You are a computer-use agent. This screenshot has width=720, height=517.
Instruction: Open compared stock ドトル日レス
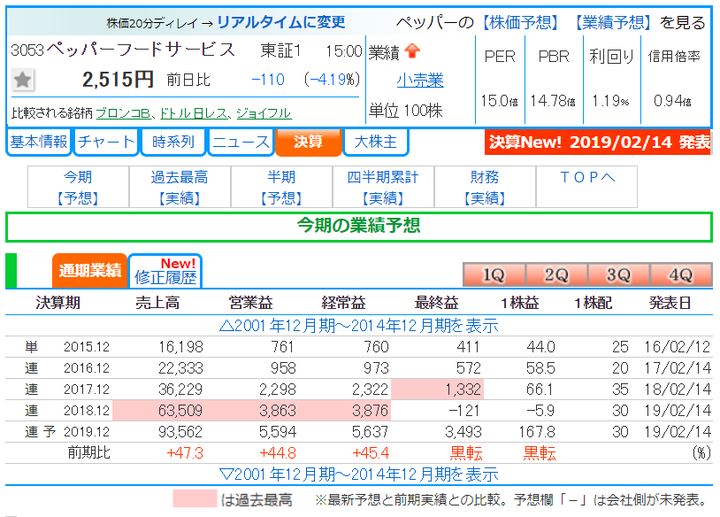tap(194, 113)
